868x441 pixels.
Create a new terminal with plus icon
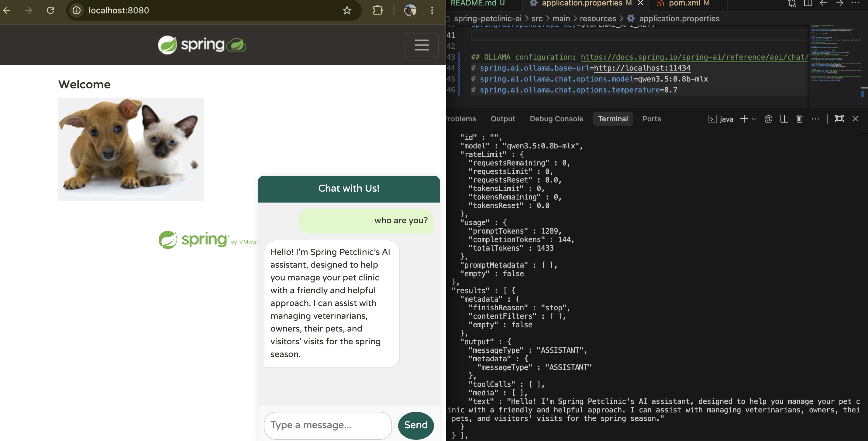tap(744, 119)
